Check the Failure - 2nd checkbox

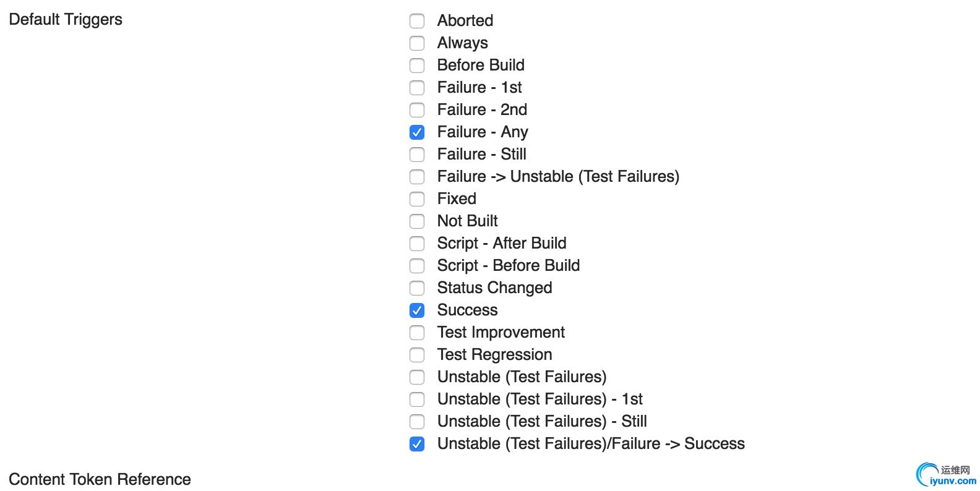(x=417, y=110)
